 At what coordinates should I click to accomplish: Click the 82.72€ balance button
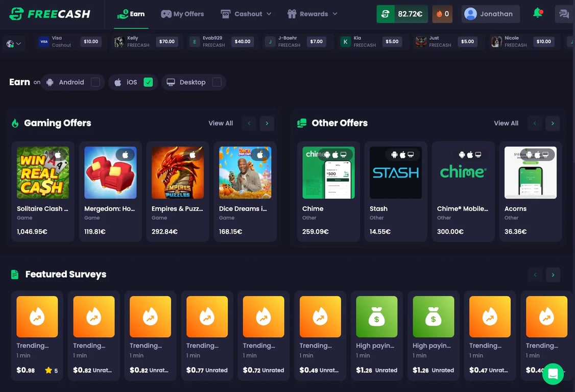click(x=402, y=14)
